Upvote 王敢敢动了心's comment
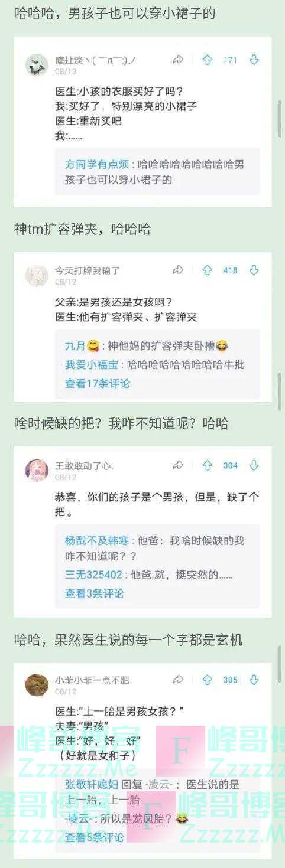Image resolution: width=285 pixels, height=868 pixels. [x=207, y=465]
